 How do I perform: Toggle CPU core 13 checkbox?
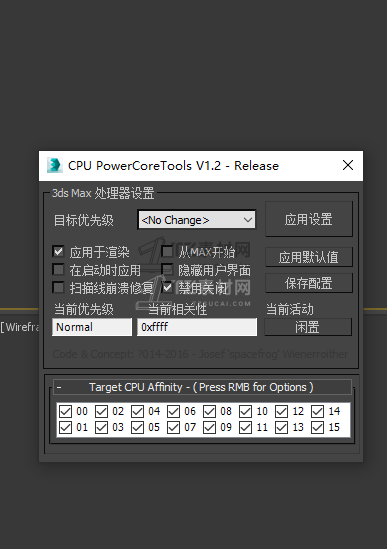point(281,428)
